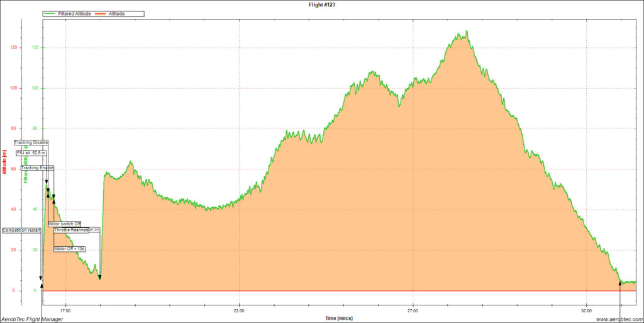Screen dimensions: 644x323
Task: Select the F5J alt. 52.5 m marker label
Action: coord(31,153)
